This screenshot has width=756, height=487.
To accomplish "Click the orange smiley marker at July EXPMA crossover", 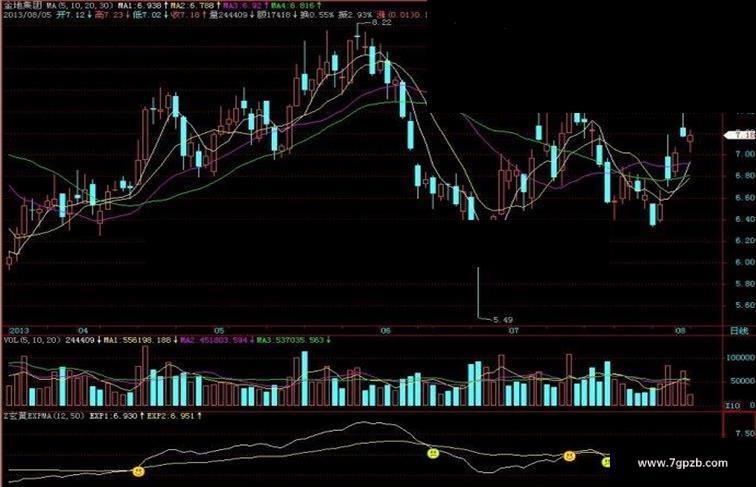I will pyautogui.click(x=569, y=456).
